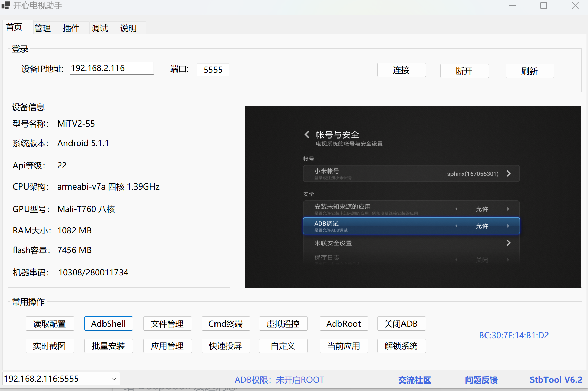This screenshot has height=391, width=588.
Task: Click the sphinx(167056301) account name
Action: 473,174
